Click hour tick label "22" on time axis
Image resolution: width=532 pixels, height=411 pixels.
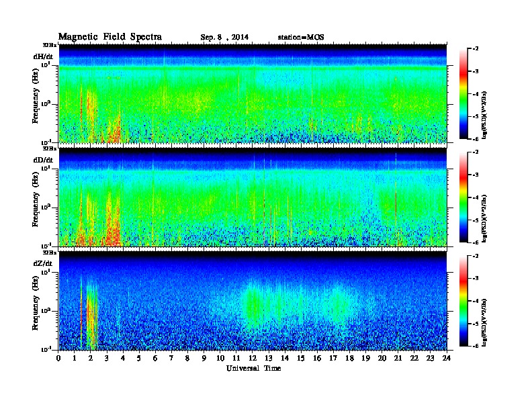click(414, 358)
